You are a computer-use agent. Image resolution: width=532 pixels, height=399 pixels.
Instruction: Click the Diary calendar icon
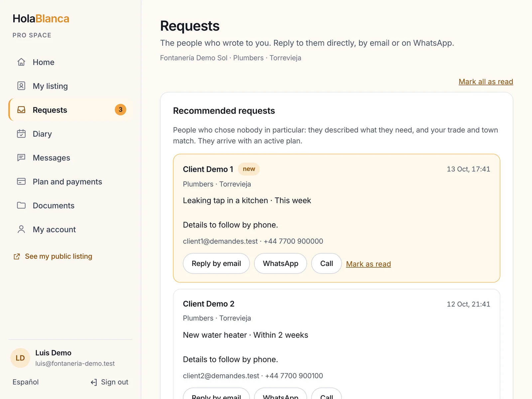click(x=21, y=134)
